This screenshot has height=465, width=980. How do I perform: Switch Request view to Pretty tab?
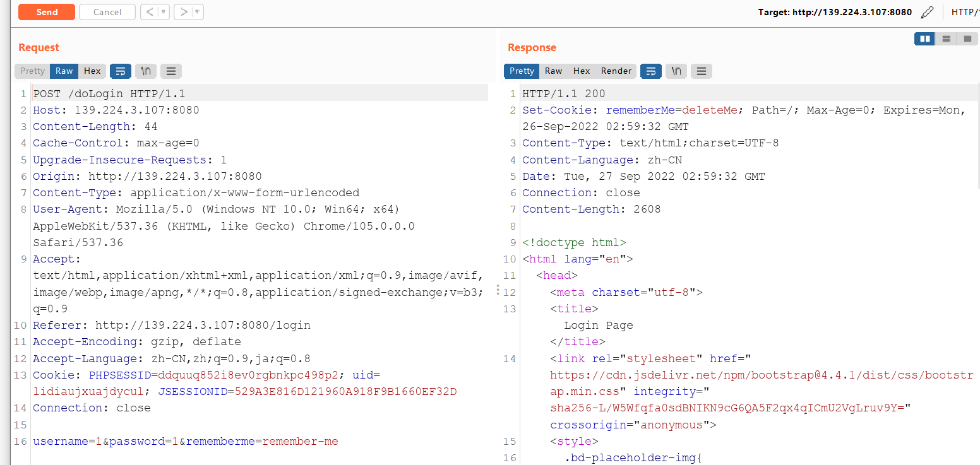click(x=32, y=71)
